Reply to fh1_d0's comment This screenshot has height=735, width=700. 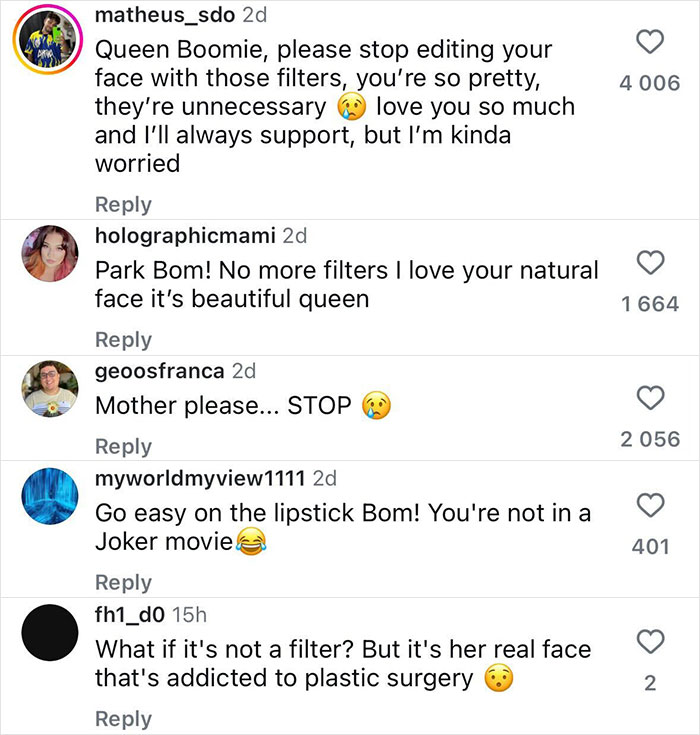(x=123, y=719)
